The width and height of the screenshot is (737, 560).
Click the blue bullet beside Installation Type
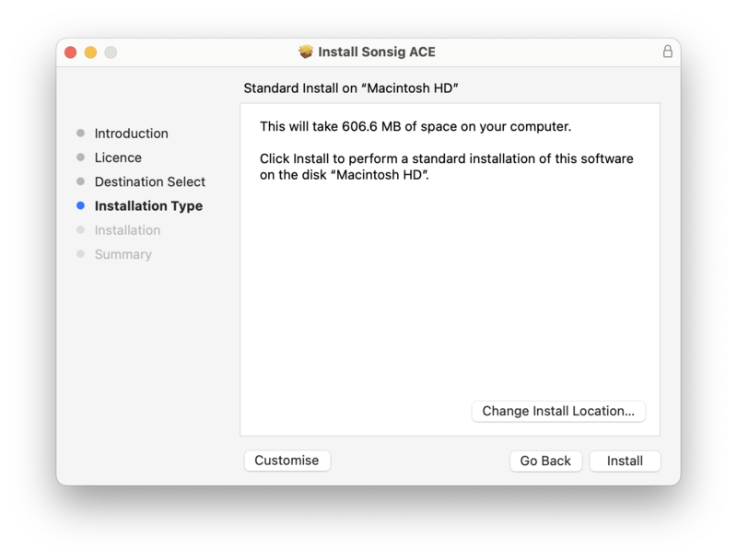tap(81, 206)
